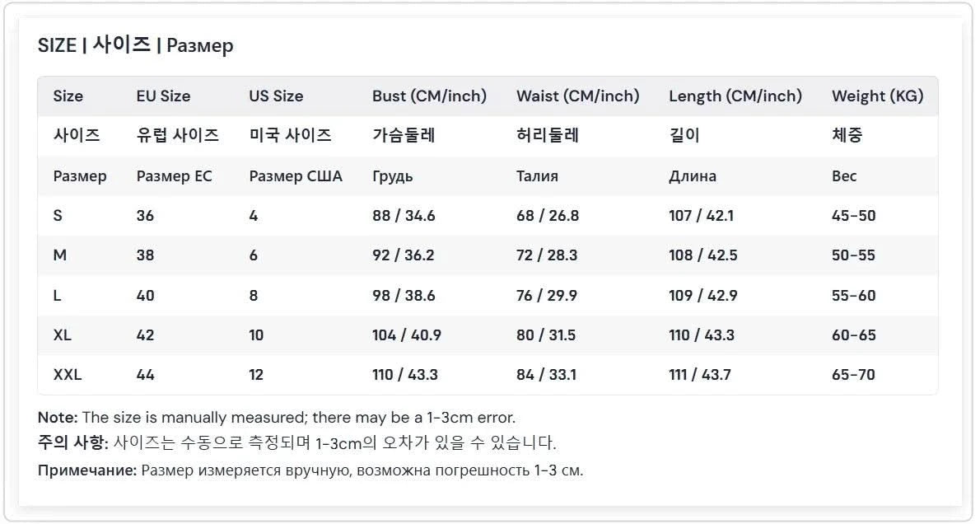Click the "US Size" column header
Screen dimensions: 980x524
pyautogui.click(x=276, y=96)
